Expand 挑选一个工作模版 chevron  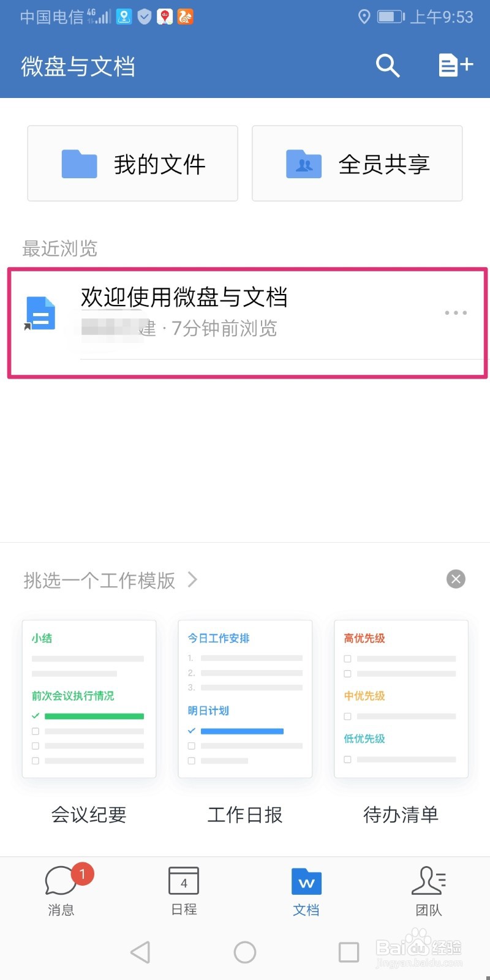[x=193, y=579]
